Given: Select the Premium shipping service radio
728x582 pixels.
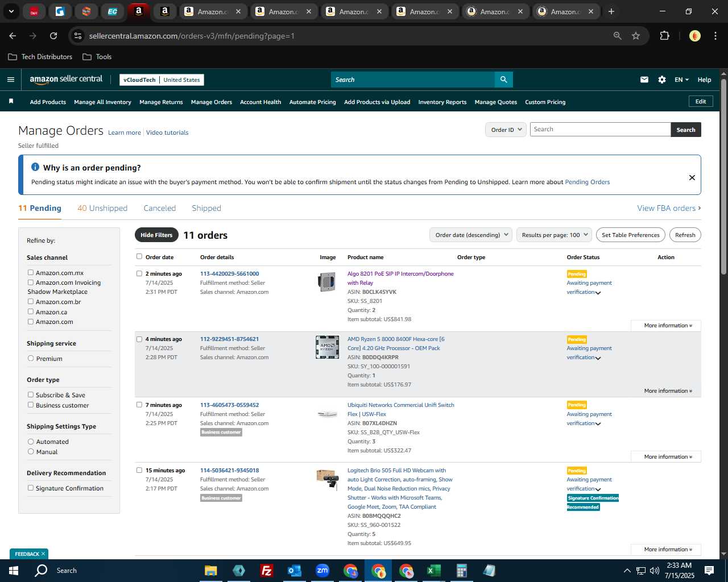Looking at the screenshot, I should click(x=31, y=359).
